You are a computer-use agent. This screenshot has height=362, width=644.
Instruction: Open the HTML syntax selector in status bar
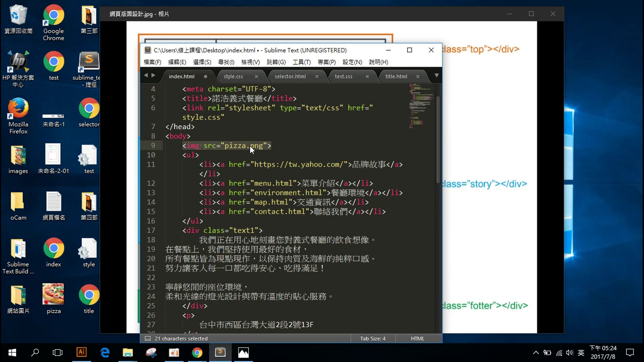pos(417,339)
